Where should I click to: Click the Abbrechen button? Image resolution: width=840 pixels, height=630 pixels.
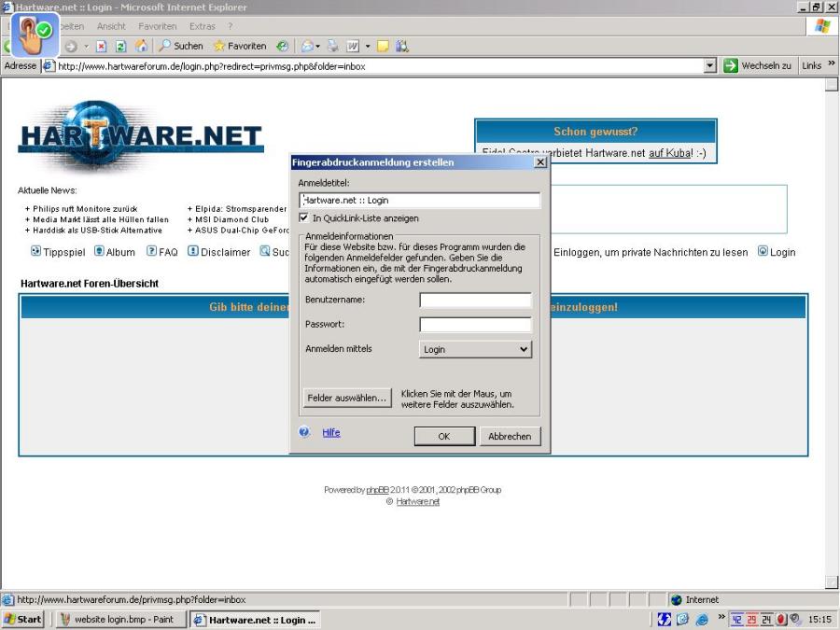pos(510,436)
